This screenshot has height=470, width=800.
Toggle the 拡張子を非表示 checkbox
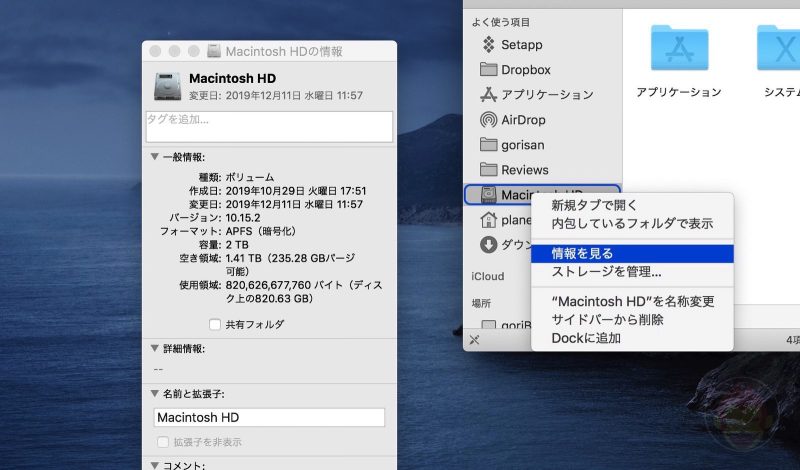(163, 442)
